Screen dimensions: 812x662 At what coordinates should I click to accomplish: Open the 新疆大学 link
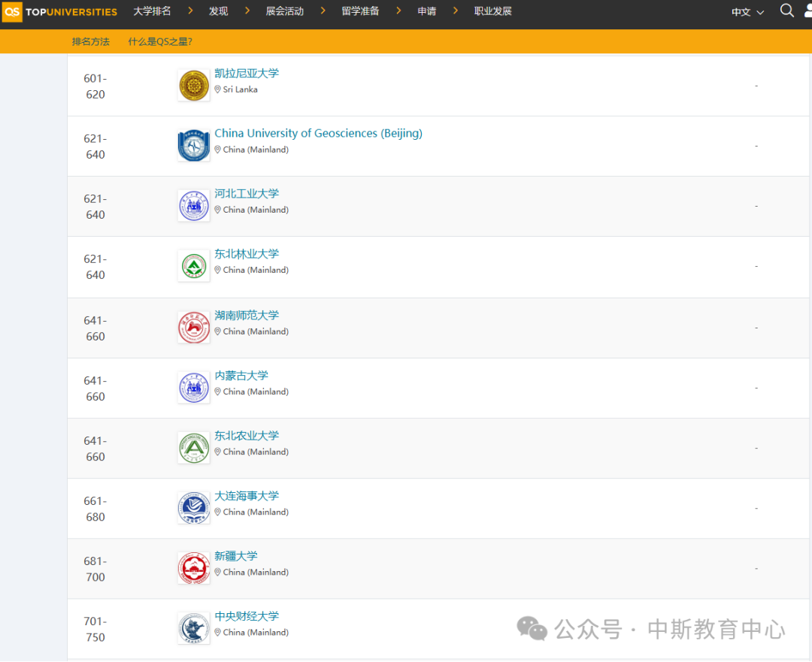click(x=236, y=556)
